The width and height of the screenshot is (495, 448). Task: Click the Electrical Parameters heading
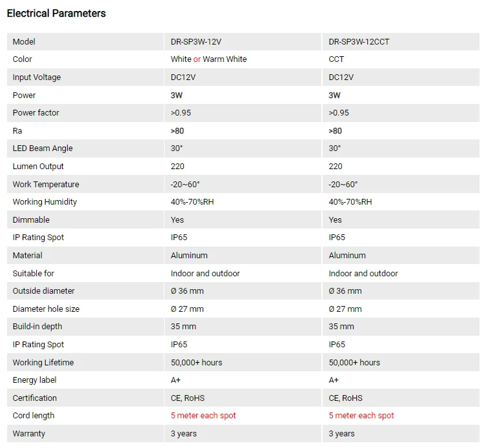(56, 13)
